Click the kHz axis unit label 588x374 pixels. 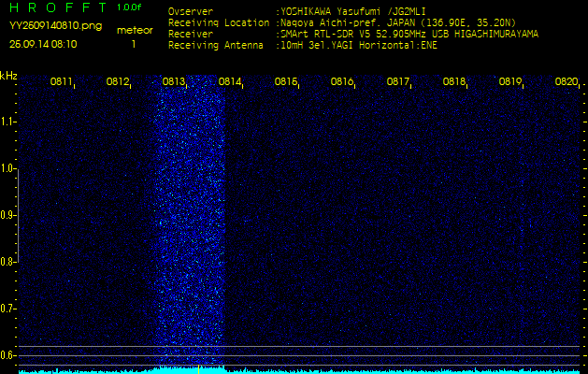point(8,76)
